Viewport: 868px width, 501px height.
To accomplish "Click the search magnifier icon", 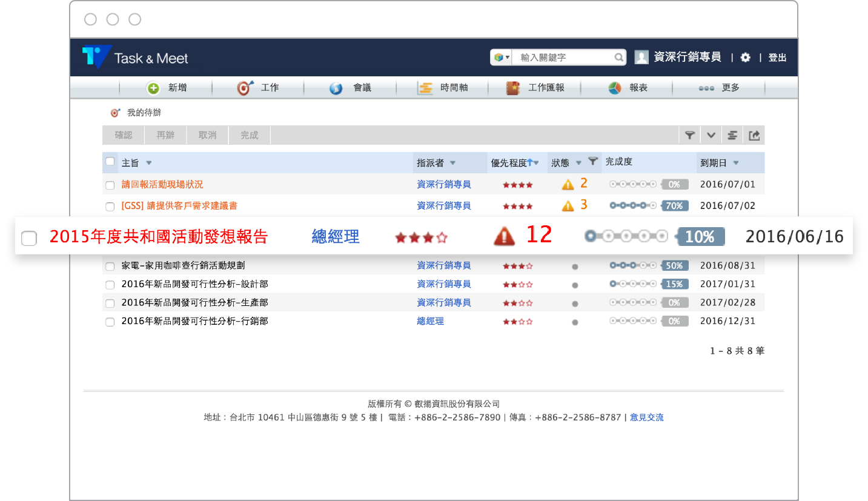I will click(619, 58).
